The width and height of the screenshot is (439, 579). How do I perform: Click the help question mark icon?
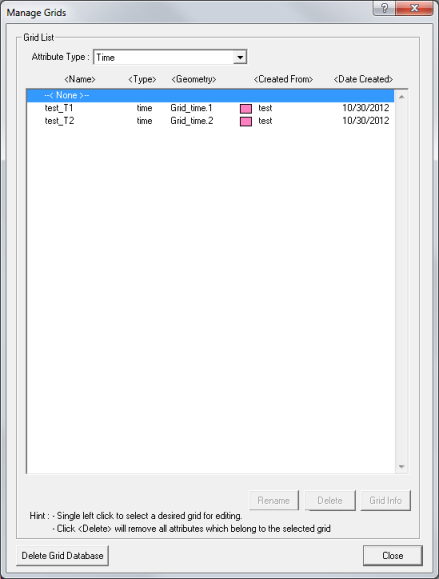click(384, 8)
